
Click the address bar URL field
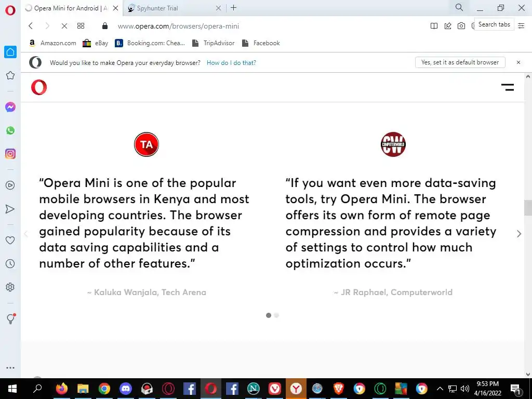[x=178, y=26]
